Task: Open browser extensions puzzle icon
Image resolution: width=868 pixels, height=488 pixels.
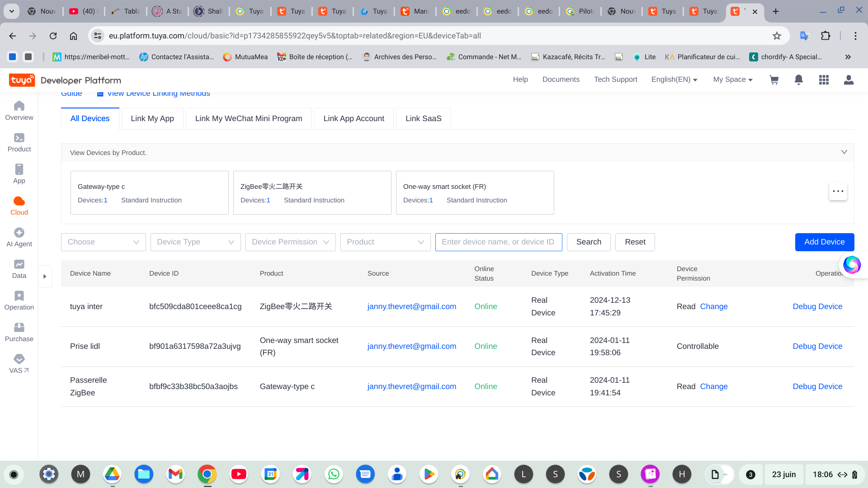Action: point(826,36)
